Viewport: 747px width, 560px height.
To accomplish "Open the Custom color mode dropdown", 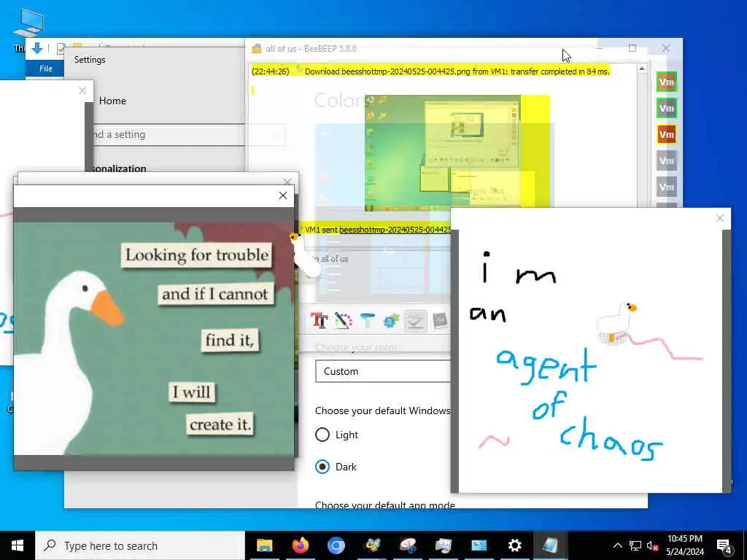I will (x=382, y=371).
